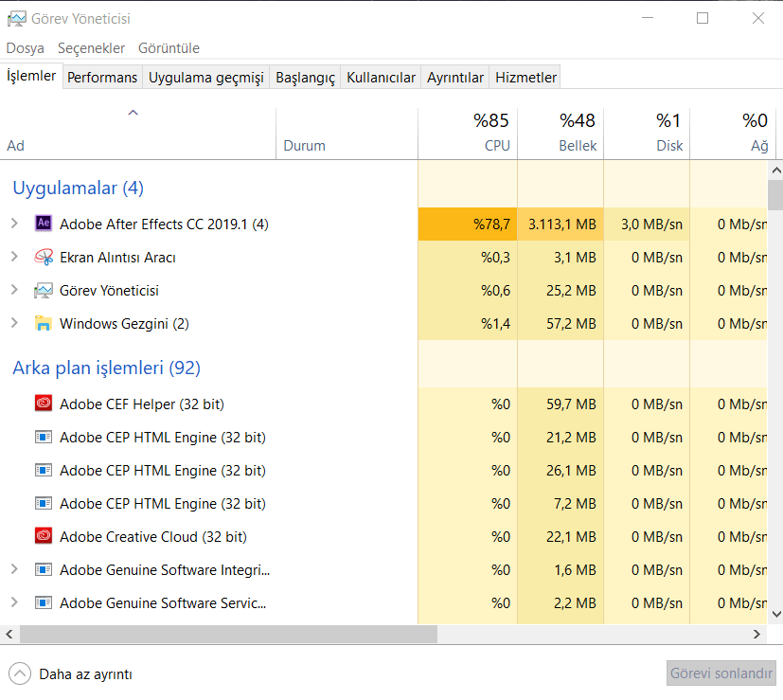The width and height of the screenshot is (783, 700).
Task: Click Ekran Alıntısı Aracı name text
Action: click(x=117, y=258)
